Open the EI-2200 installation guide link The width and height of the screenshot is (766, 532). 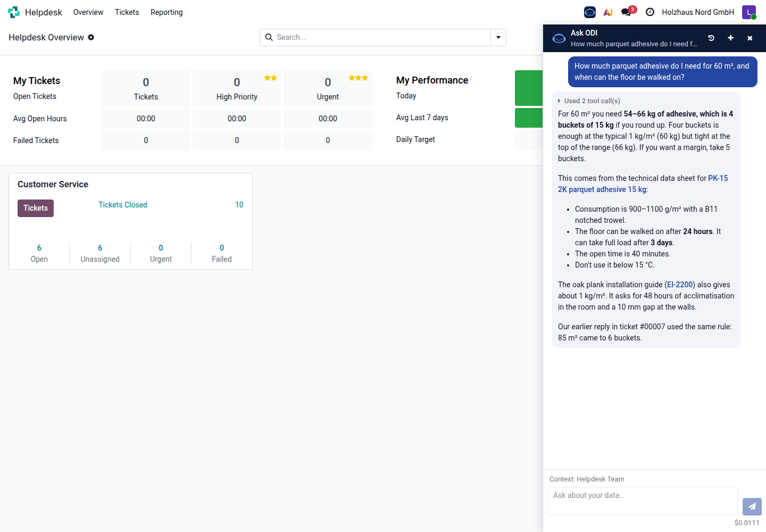click(x=680, y=285)
